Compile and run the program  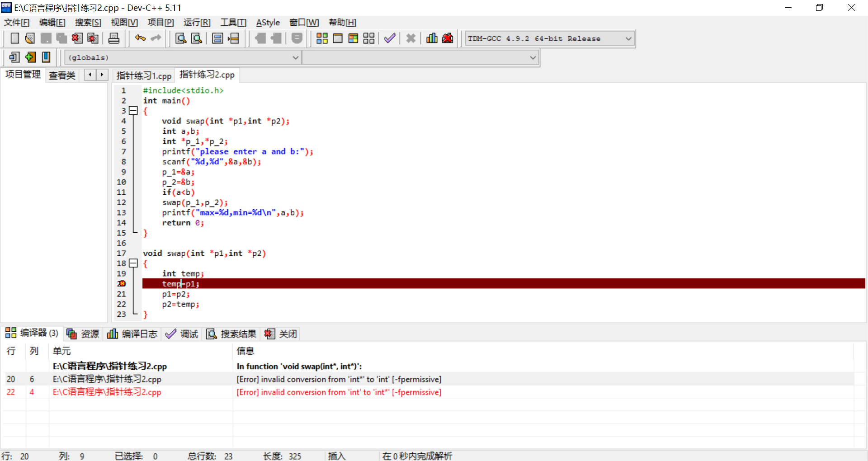click(353, 38)
